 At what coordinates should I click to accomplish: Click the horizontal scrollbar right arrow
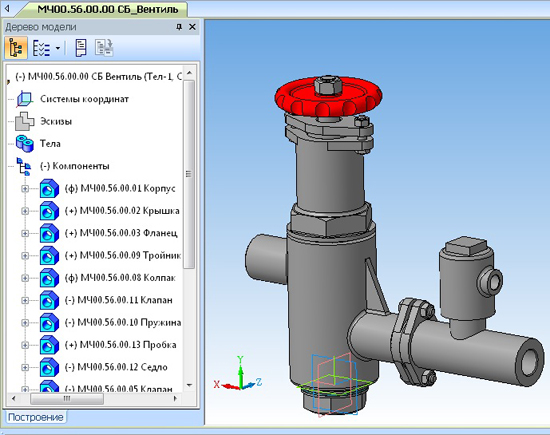click(x=175, y=399)
